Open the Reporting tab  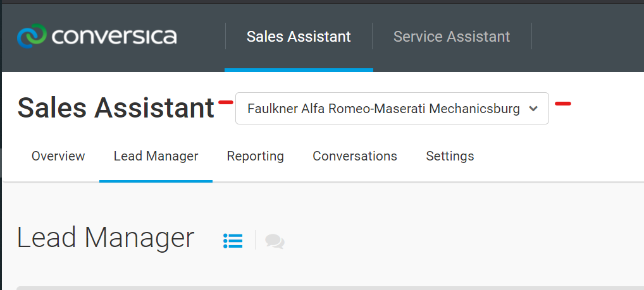tap(256, 156)
